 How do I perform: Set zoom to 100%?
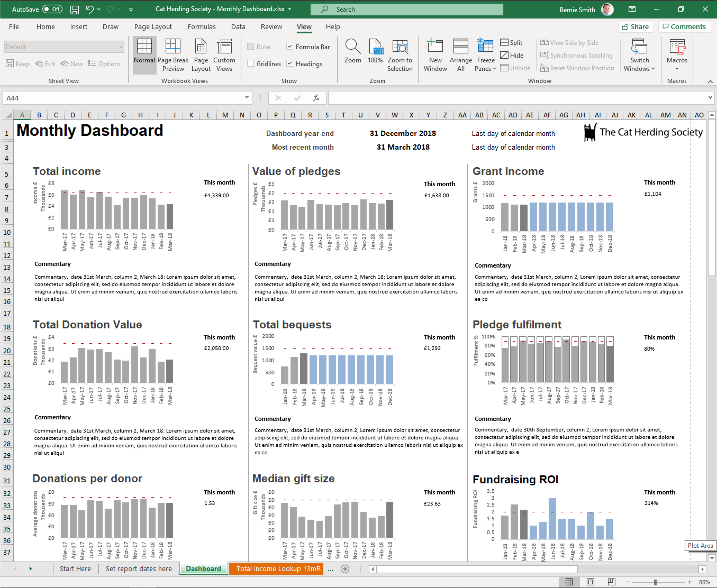375,51
